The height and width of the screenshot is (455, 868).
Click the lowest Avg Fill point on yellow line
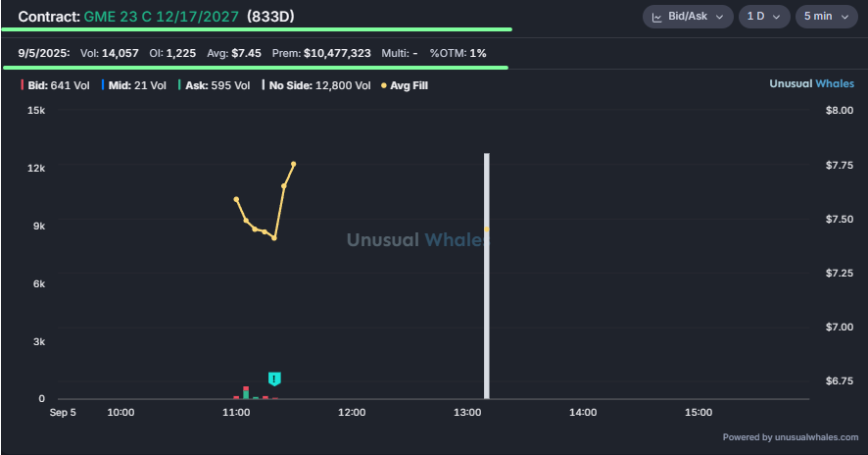(x=274, y=238)
